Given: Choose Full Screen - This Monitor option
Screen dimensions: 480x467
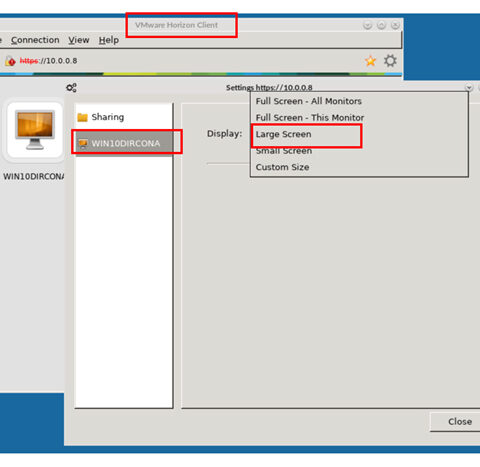Looking at the screenshot, I should click(x=359, y=118).
